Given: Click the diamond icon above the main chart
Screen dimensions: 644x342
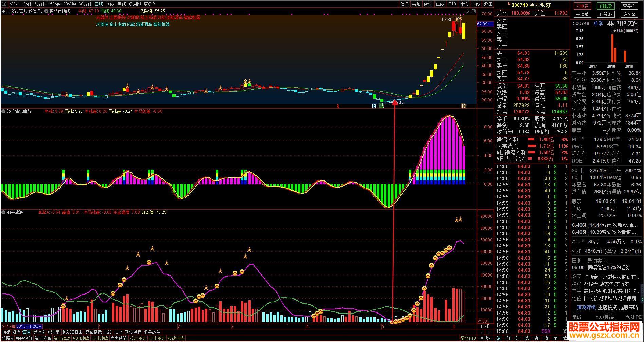Looking at the screenshot, I should click(467, 11).
